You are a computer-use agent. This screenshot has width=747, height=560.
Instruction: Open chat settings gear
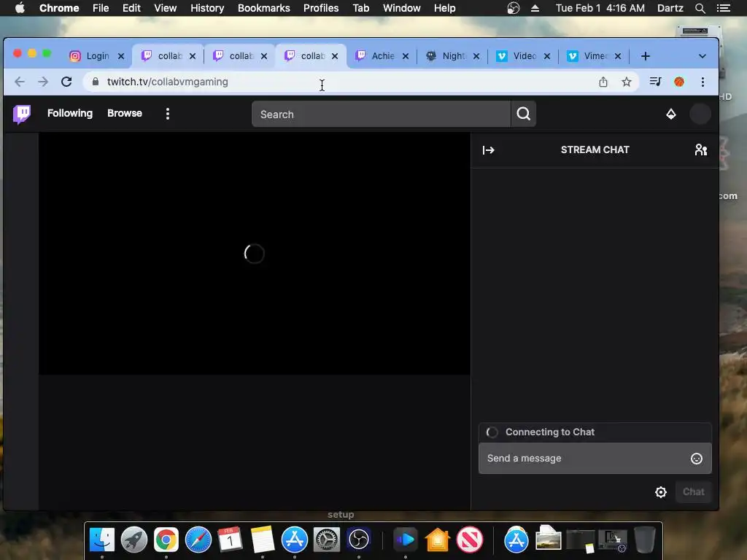660,492
